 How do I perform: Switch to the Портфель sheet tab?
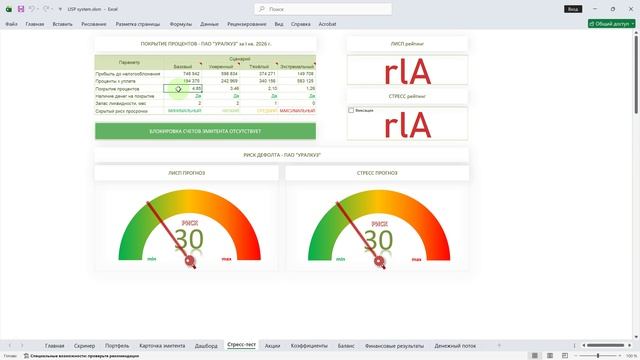tap(117, 346)
